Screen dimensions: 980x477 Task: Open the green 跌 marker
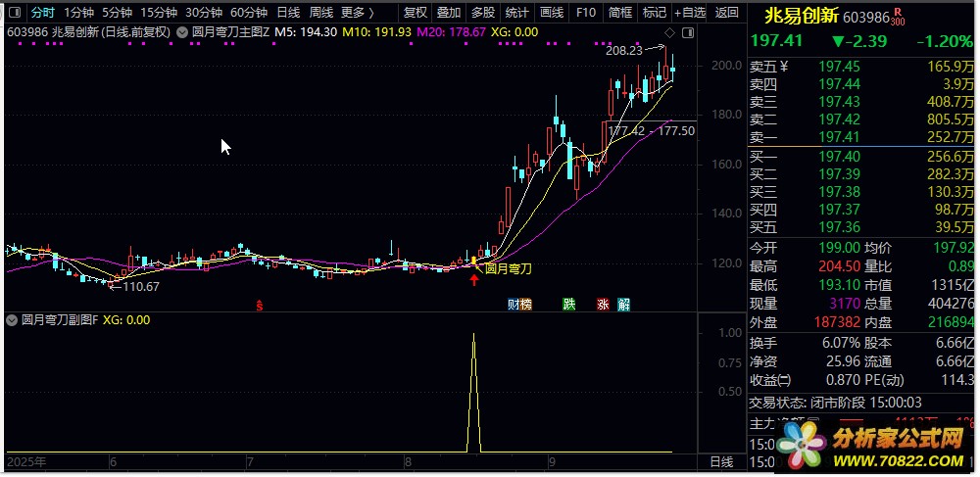[x=568, y=305]
